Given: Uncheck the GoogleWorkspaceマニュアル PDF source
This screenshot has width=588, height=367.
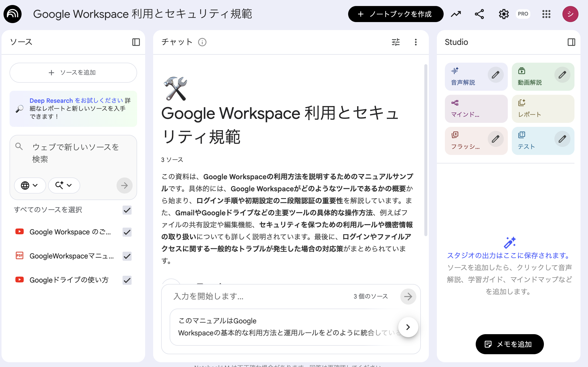Looking at the screenshot, I should pyautogui.click(x=127, y=256).
